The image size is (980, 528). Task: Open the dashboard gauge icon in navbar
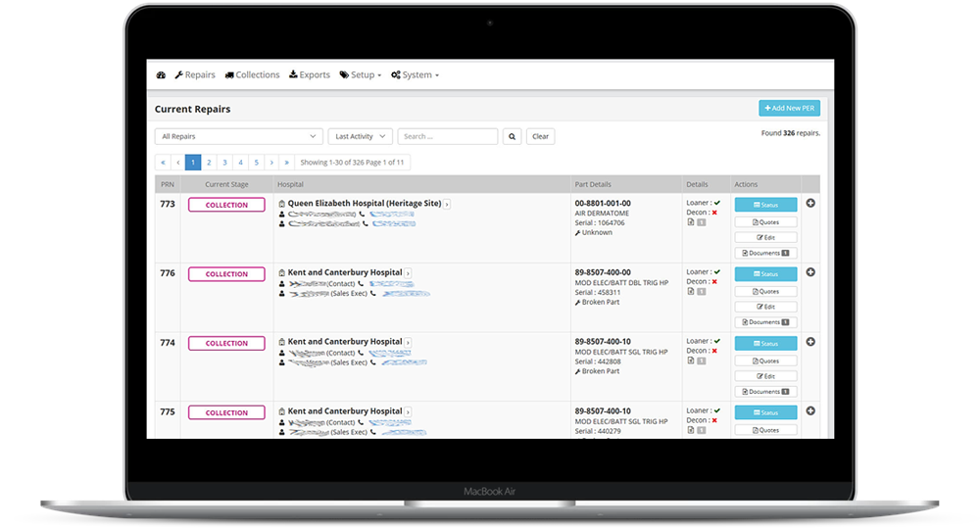161,75
